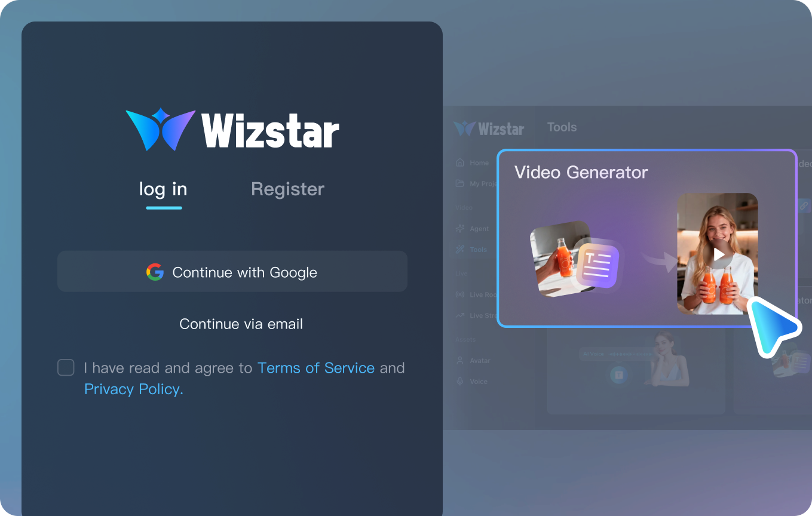Select the 'log in' tab
The image size is (812, 516).
tap(163, 189)
